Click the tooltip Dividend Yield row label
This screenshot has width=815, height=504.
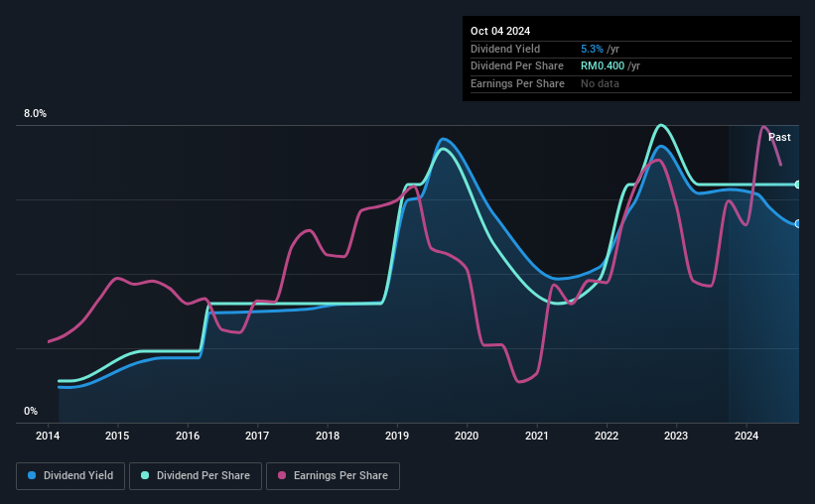click(505, 49)
